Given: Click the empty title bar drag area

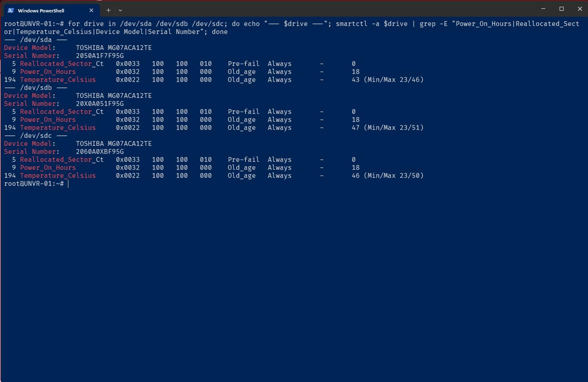Looking at the screenshot, I should click(328, 9).
